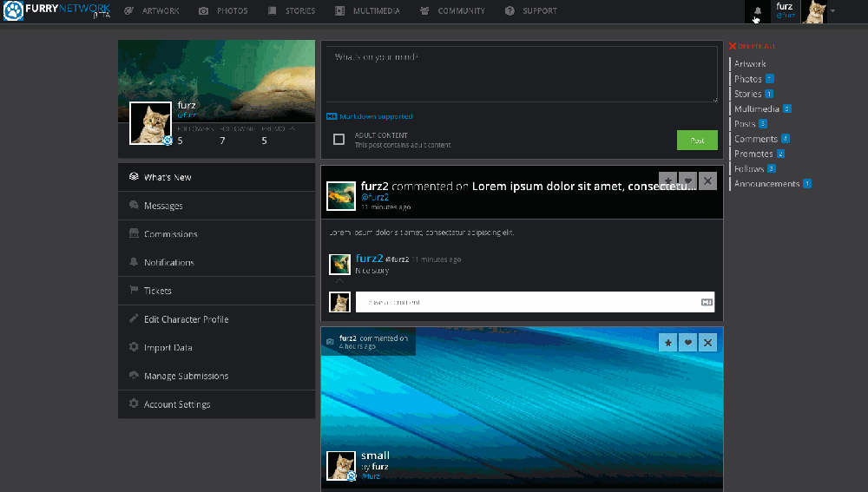Open the Multimedia navigation menu
This screenshot has height=492, width=868.
[x=367, y=10]
